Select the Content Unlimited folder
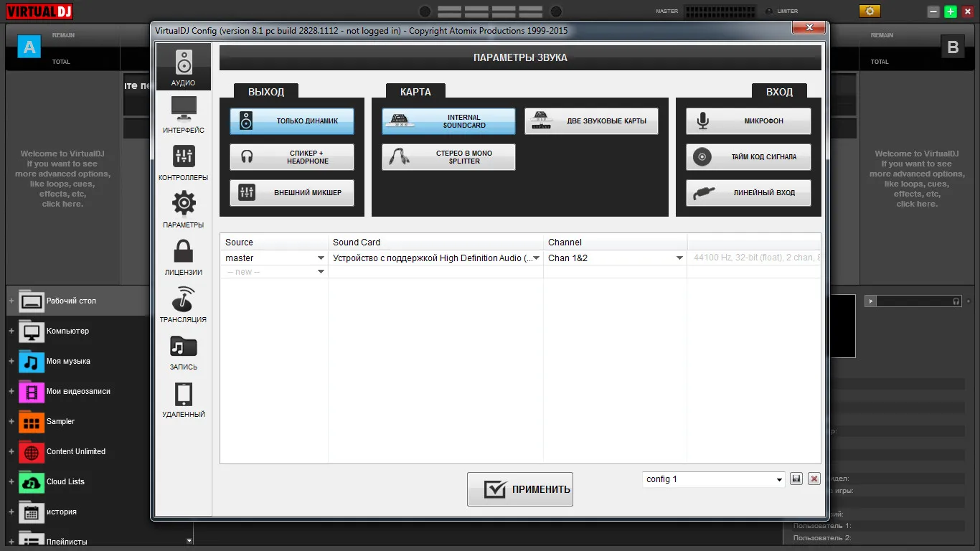980x551 pixels. [x=76, y=451]
